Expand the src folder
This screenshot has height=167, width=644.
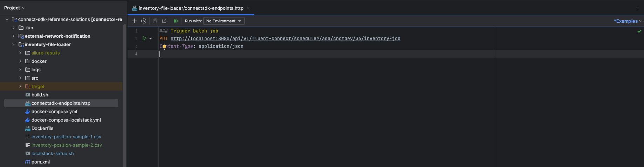(x=20, y=78)
